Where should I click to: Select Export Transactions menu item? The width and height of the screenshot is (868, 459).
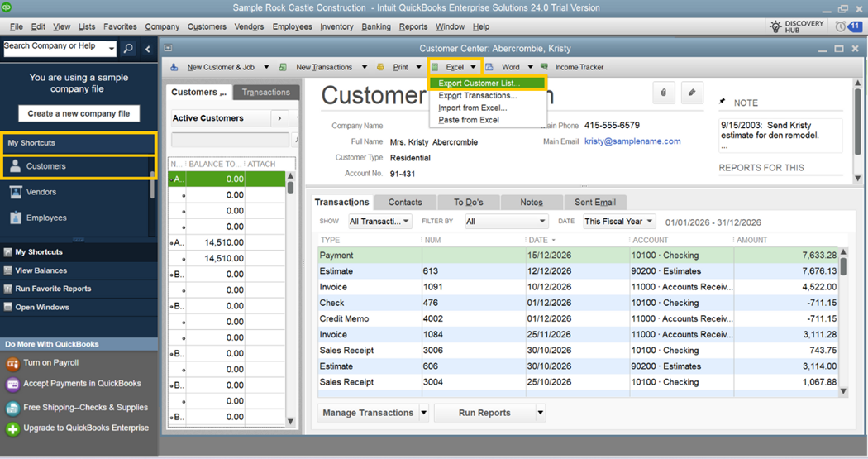[487, 95]
